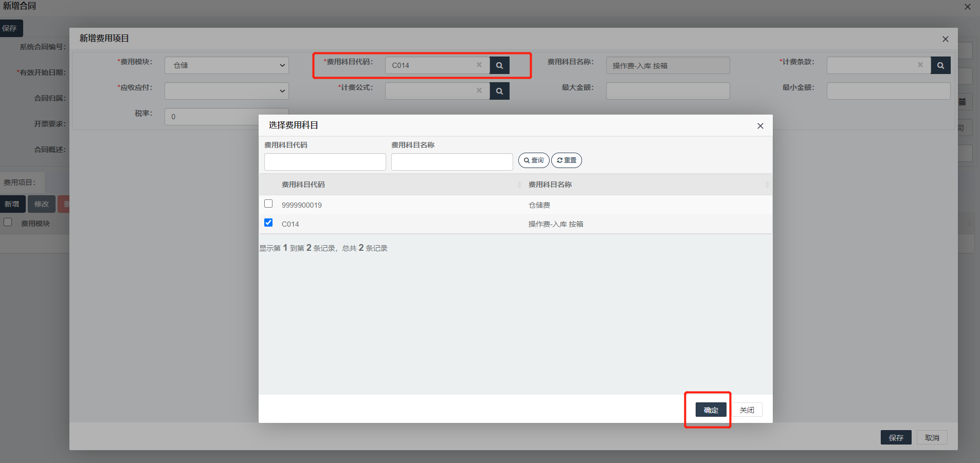Click the 最大金额 input field
The height and width of the screenshot is (463, 980).
(668, 91)
